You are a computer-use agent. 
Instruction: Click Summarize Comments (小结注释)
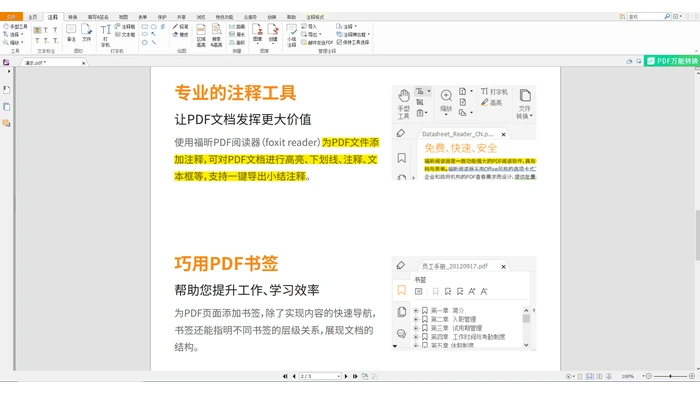point(292,36)
